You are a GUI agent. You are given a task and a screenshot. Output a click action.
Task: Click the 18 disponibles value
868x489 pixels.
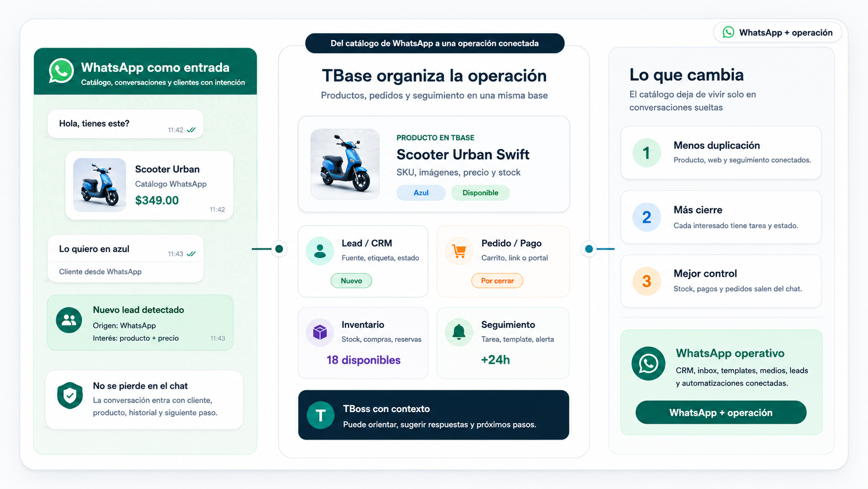[363, 360]
